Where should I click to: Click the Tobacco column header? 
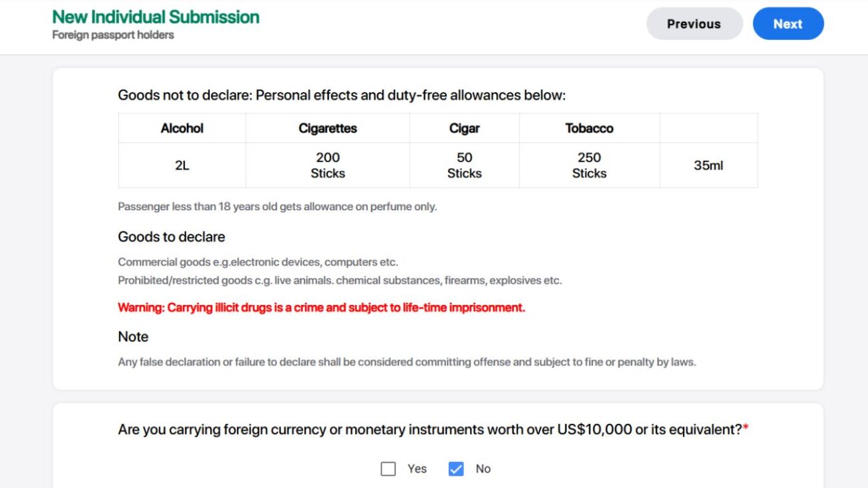coord(589,128)
